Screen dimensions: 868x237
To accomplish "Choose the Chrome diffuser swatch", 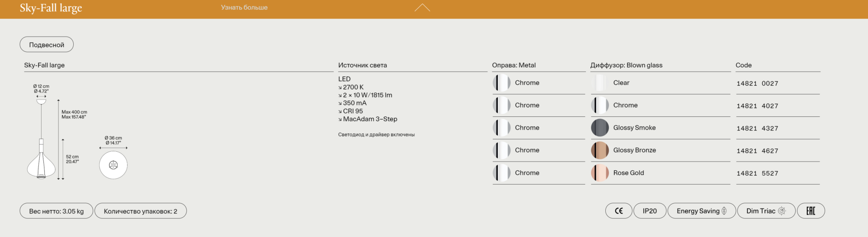I will tap(600, 105).
